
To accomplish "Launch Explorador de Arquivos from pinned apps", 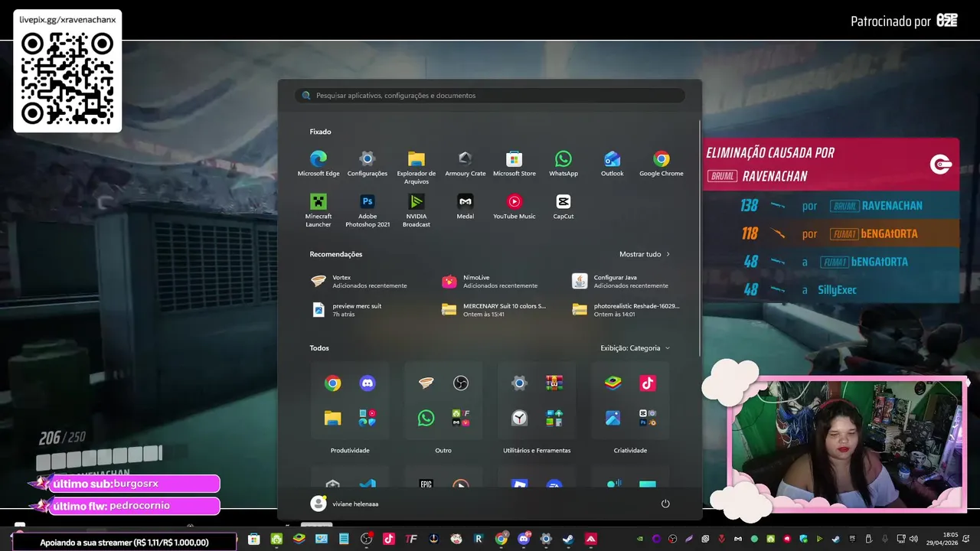I will coord(416,168).
